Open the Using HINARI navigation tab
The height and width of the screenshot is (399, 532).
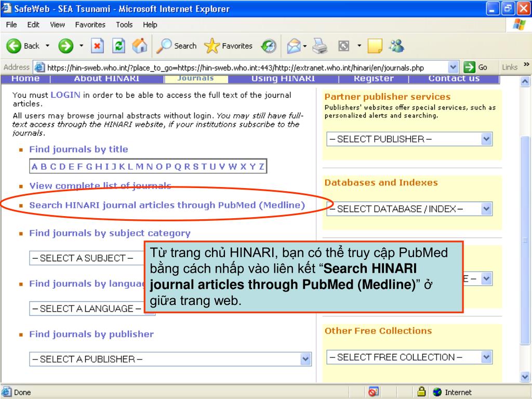(x=283, y=79)
